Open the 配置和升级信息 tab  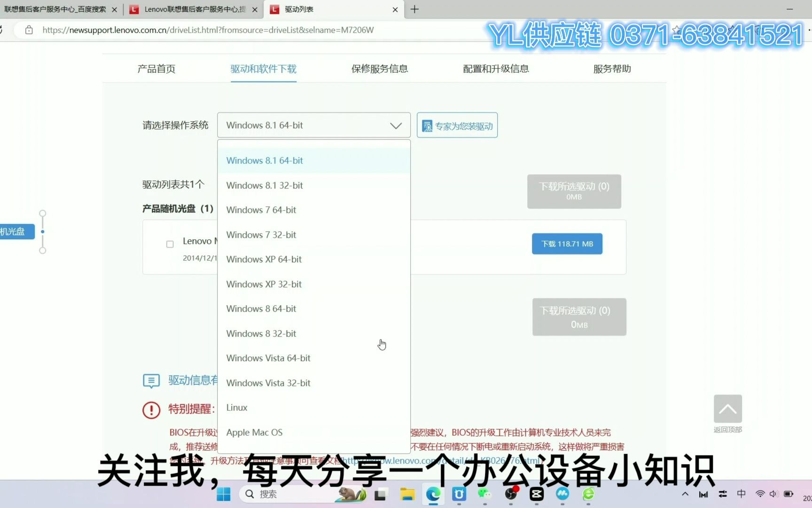pos(496,69)
